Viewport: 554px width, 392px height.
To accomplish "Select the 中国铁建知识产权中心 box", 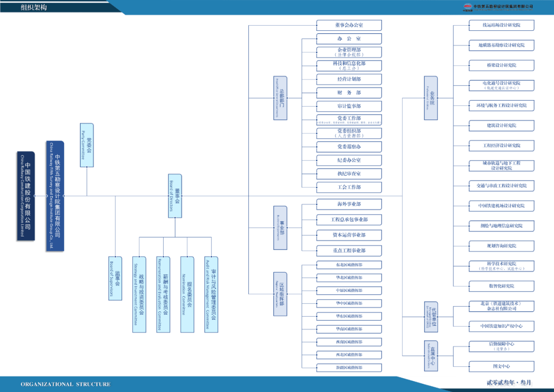I will click(501, 326).
